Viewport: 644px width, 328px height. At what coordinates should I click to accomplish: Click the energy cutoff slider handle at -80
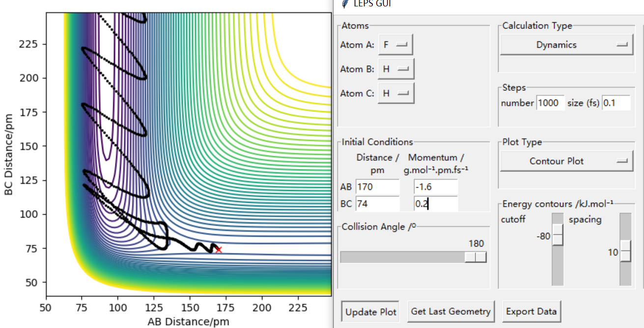558,236
